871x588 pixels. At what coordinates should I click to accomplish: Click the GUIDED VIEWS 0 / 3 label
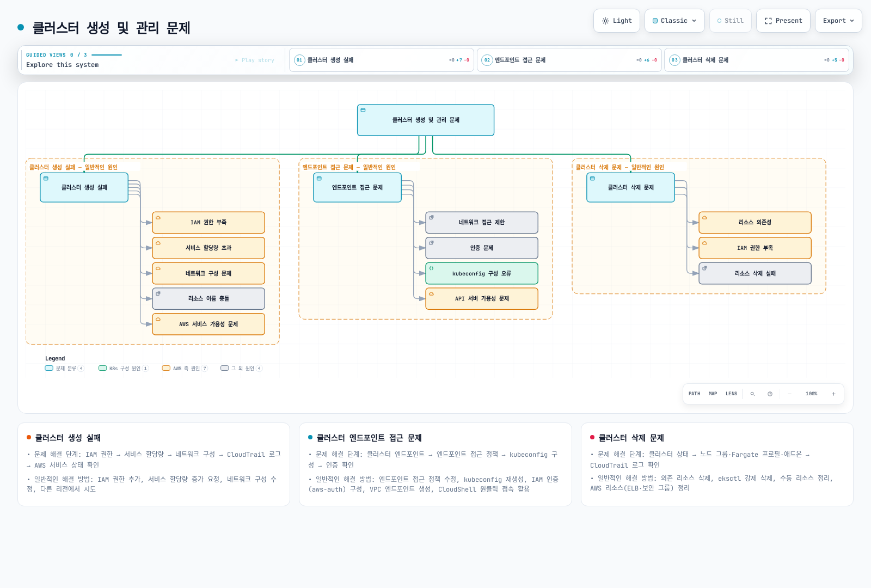(x=57, y=55)
